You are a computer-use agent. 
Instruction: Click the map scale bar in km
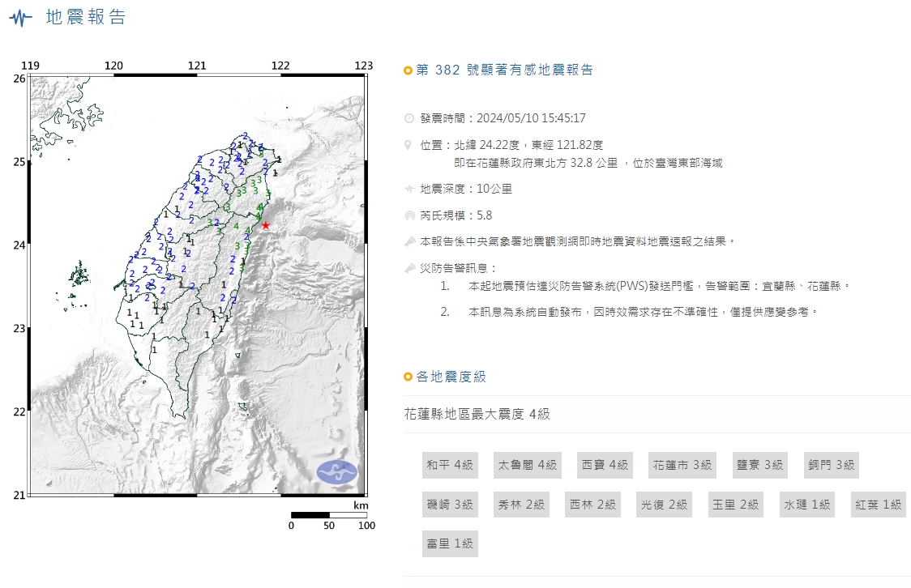tap(328, 515)
